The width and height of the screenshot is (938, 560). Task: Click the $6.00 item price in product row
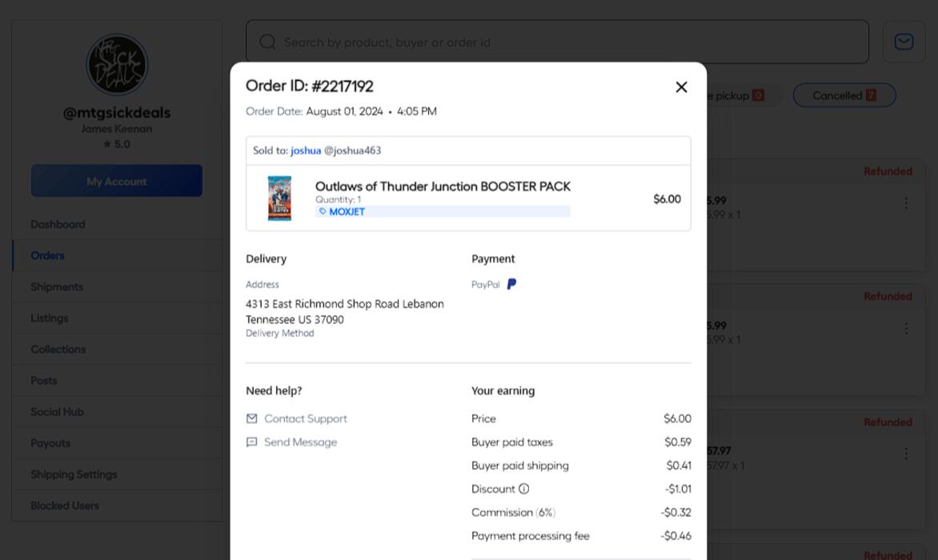coord(667,199)
